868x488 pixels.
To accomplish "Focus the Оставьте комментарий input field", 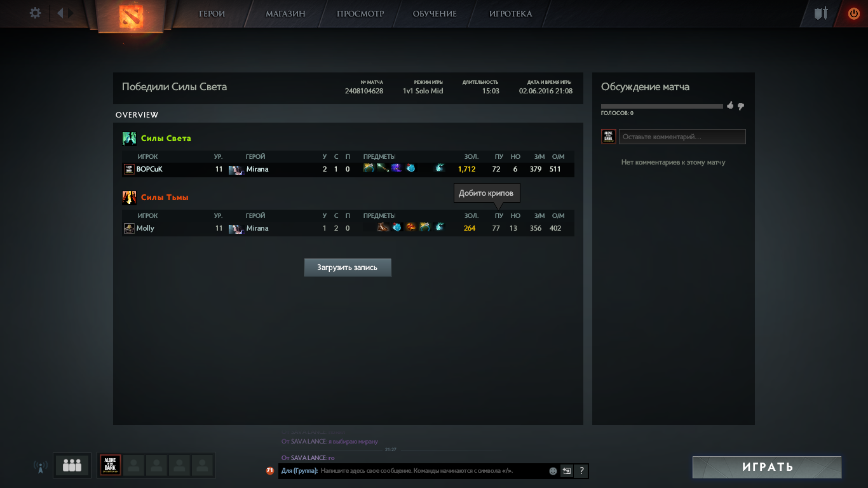I will point(681,137).
